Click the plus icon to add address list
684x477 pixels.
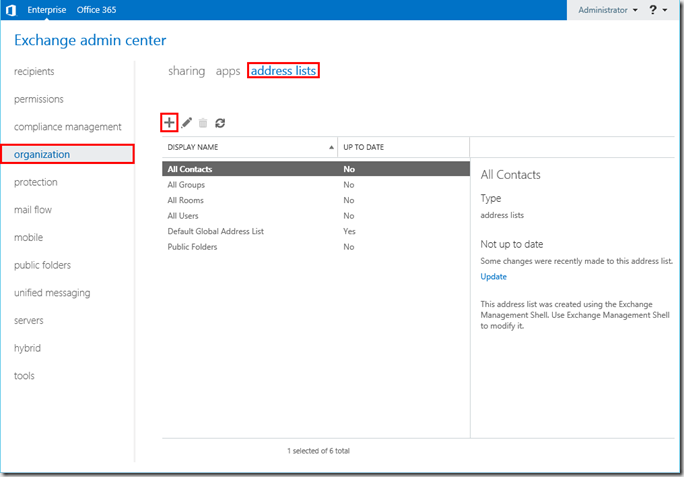(169, 122)
